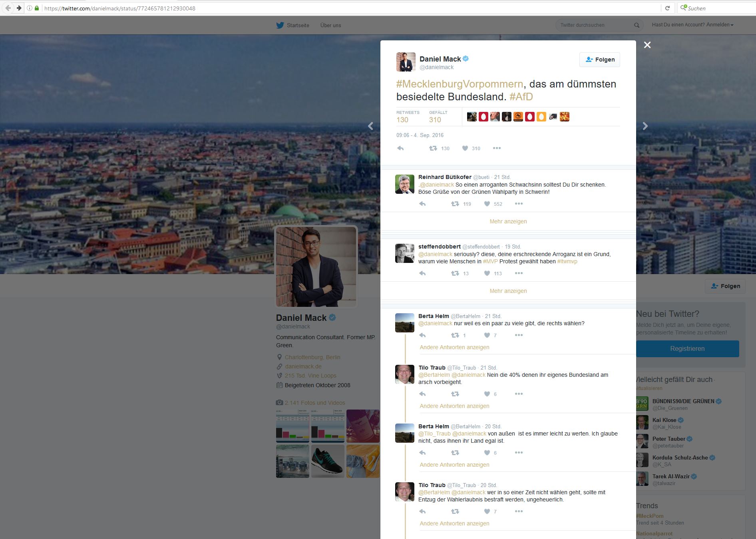756x539 pixels.
Task: Retweet Reinhard Bütikofer's reply
Action: click(455, 204)
